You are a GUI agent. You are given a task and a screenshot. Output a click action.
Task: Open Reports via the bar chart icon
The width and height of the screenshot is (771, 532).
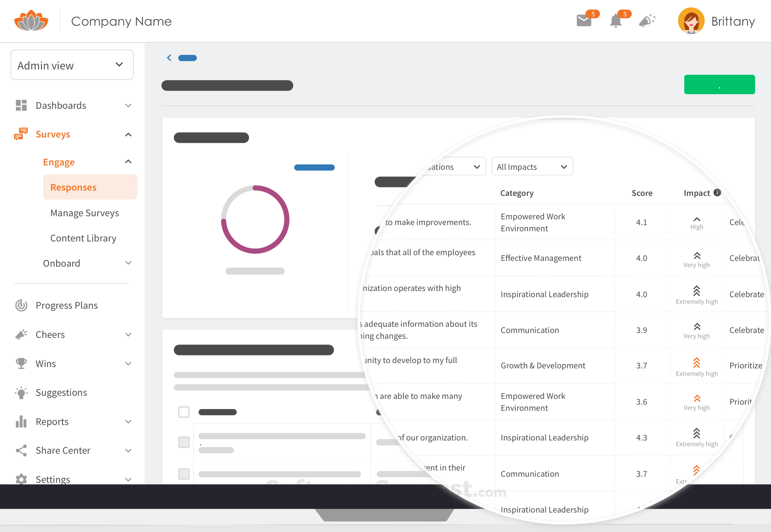(21, 421)
